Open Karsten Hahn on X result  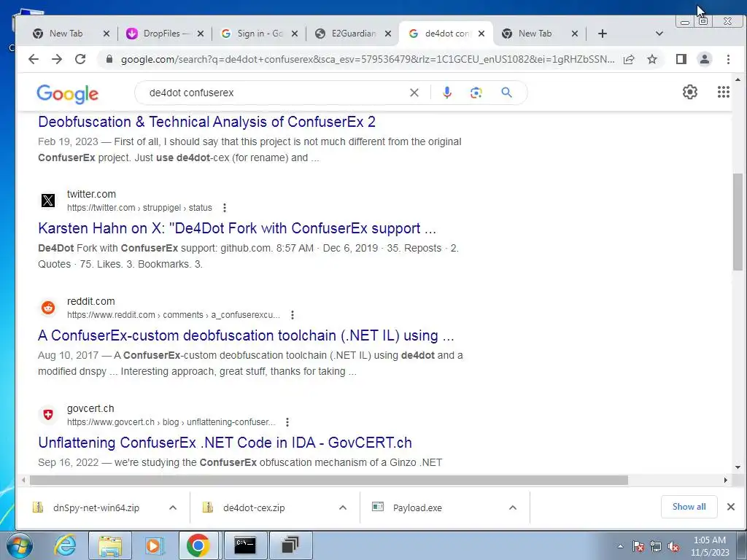[x=237, y=228]
